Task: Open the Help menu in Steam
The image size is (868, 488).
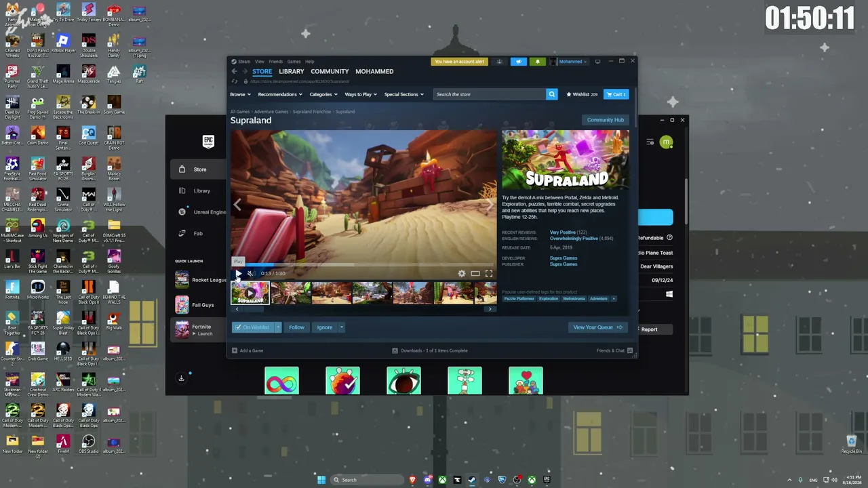Action: pyautogui.click(x=309, y=62)
